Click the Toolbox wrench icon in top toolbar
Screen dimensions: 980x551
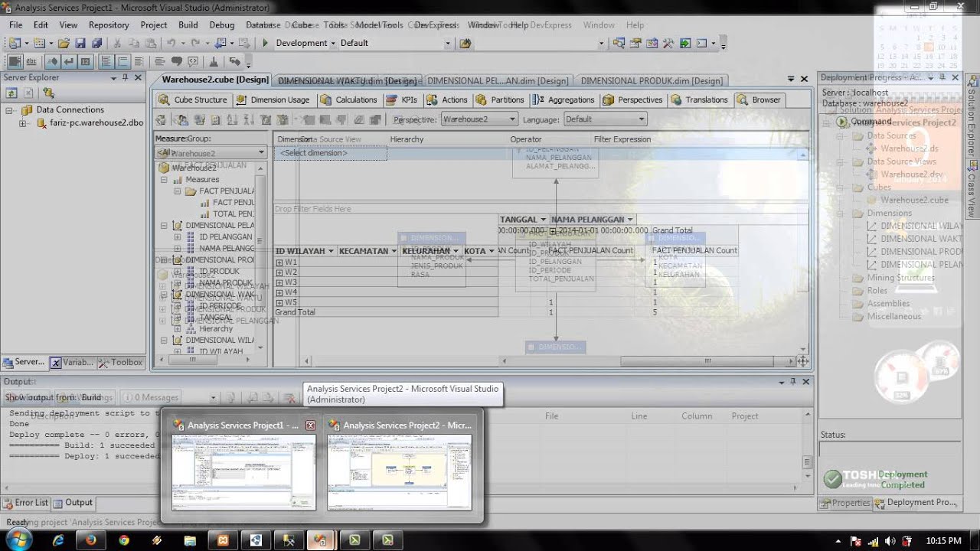[x=668, y=44]
